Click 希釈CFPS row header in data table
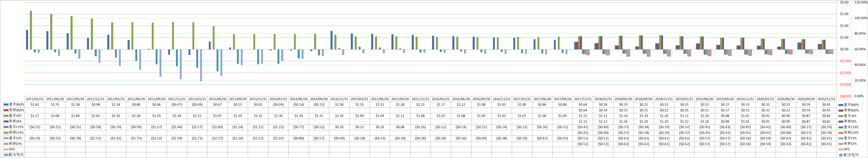Viewport: 868px width, 158px height. point(14,132)
